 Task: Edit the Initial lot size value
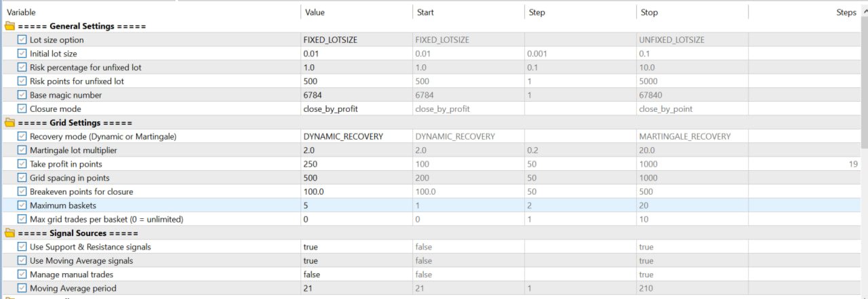click(356, 54)
